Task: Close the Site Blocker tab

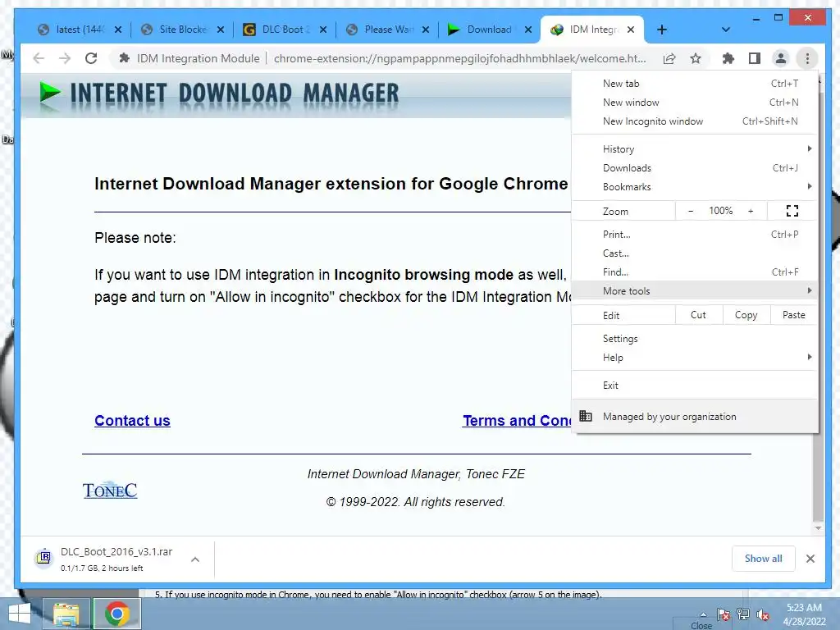Action: (x=220, y=30)
